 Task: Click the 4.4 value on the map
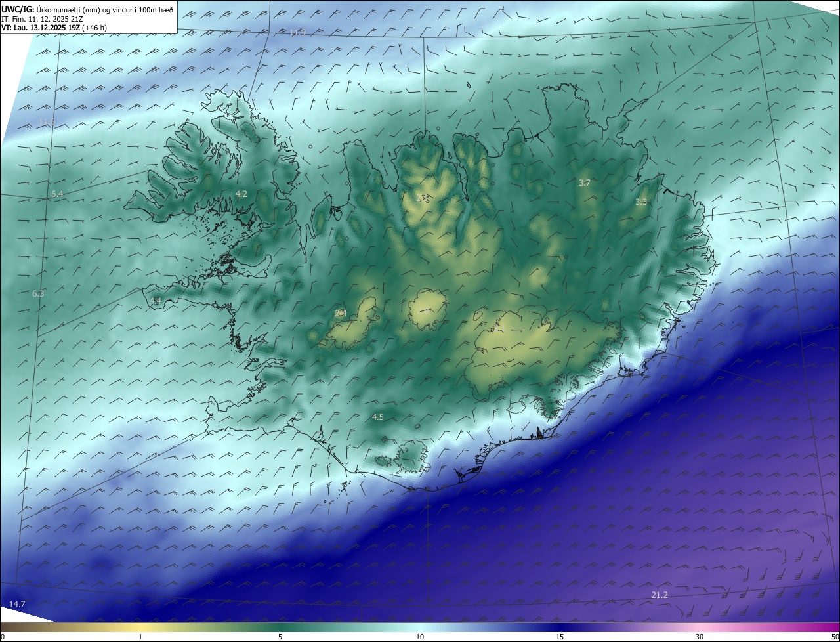[156, 301]
